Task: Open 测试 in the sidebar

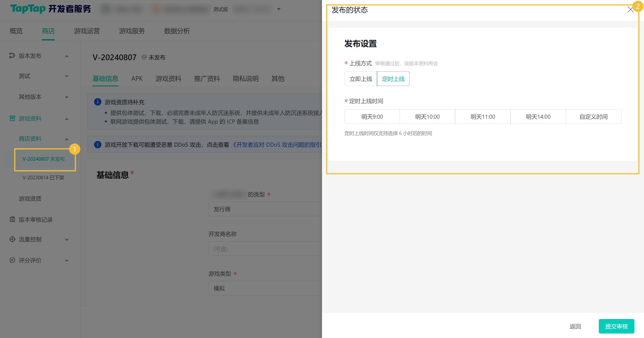Action: pyautogui.click(x=24, y=76)
